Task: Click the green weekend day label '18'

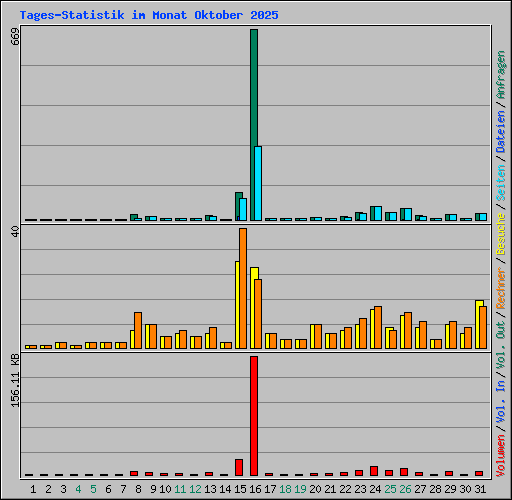Action: (285, 489)
